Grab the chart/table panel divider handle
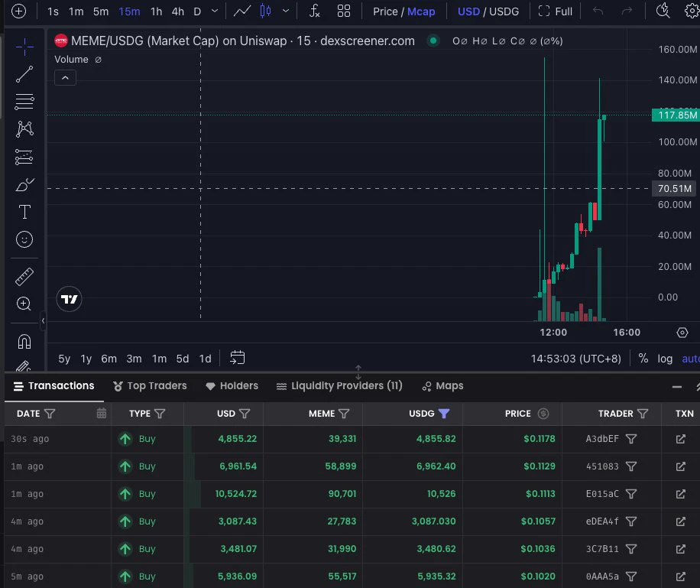Viewport: 700px width, 588px height. click(x=358, y=372)
